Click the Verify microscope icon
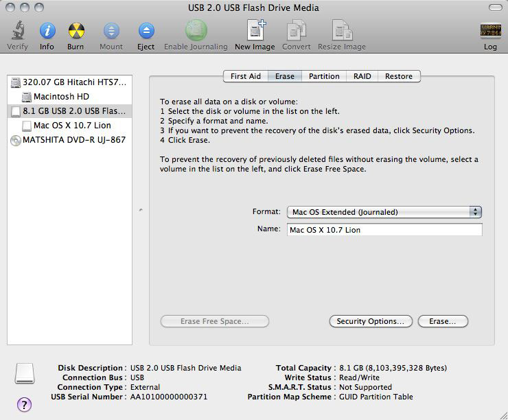This screenshot has height=420, width=508. [18, 30]
